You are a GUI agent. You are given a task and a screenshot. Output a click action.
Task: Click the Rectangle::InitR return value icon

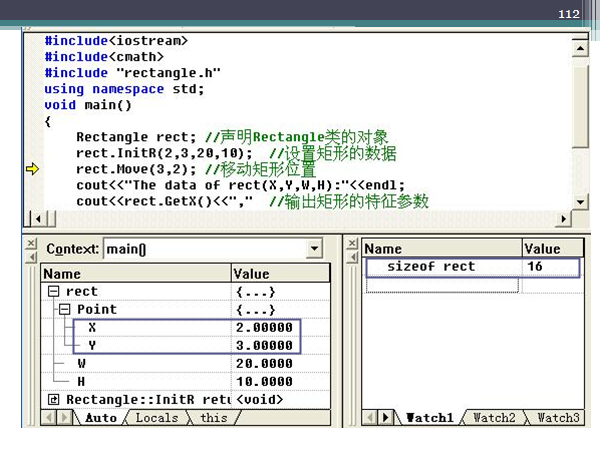[54, 400]
